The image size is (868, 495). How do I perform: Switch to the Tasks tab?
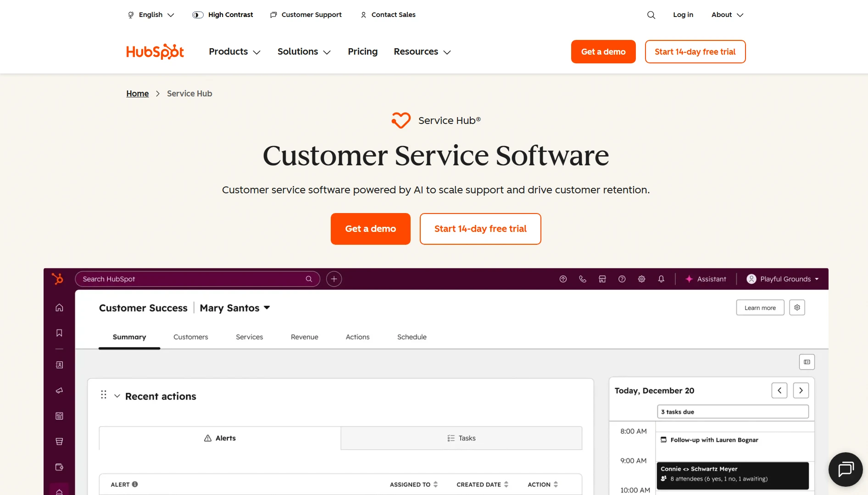(x=461, y=438)
